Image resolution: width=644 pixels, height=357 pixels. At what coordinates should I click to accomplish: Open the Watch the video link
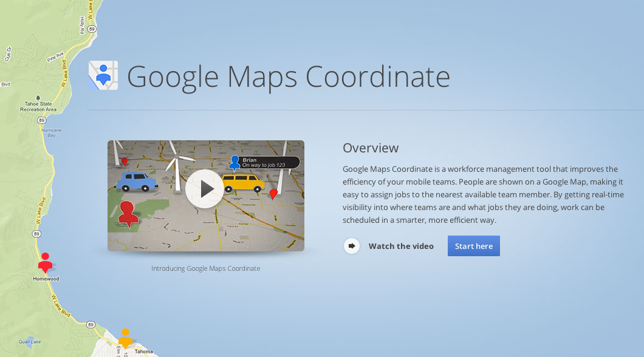pos(401,246)
